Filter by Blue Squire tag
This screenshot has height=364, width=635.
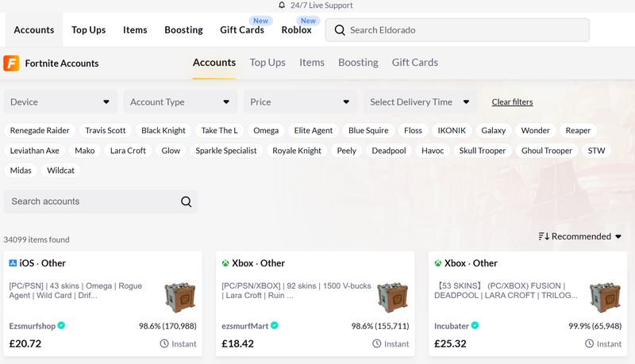click(368, 130)
